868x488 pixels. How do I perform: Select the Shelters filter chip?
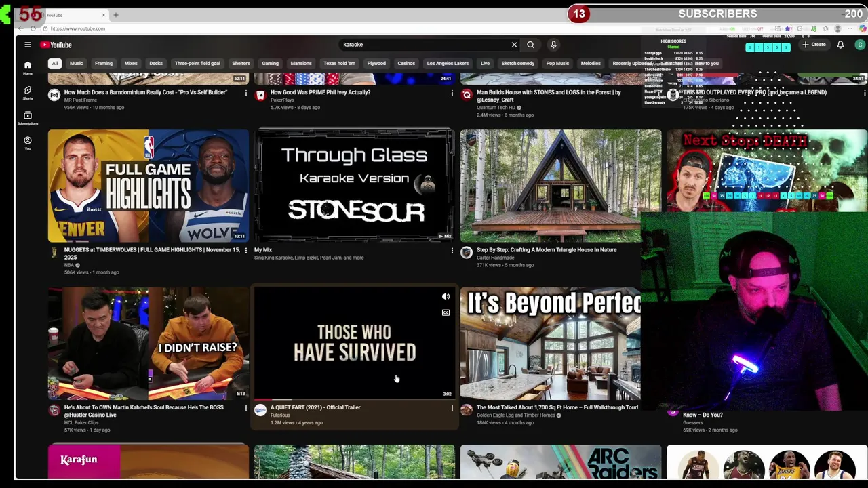point(241,63)
